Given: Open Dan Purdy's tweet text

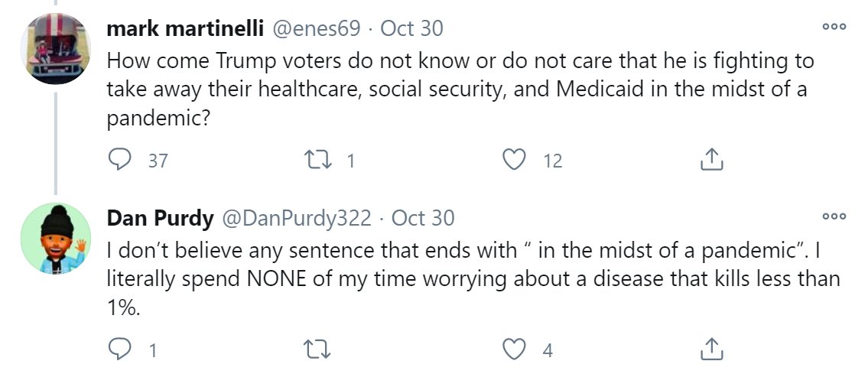Looking at the screenshot, I should point(473,278).
